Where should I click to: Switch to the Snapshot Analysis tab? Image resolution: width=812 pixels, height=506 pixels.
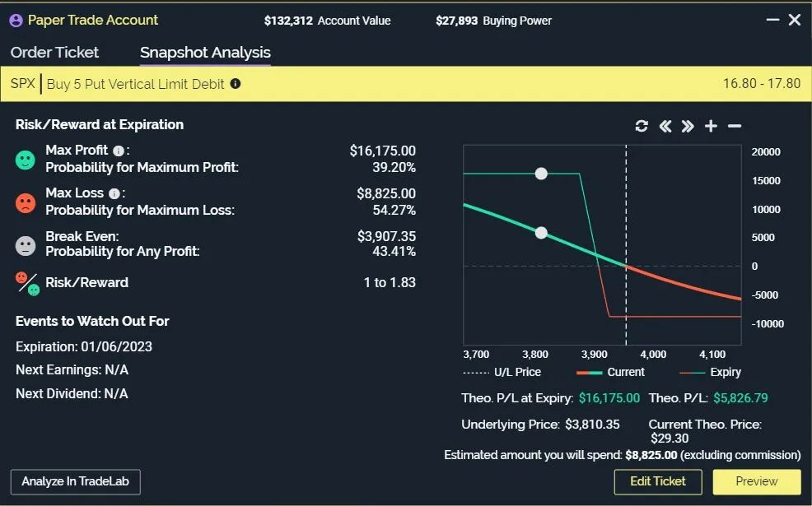(204, 52)
